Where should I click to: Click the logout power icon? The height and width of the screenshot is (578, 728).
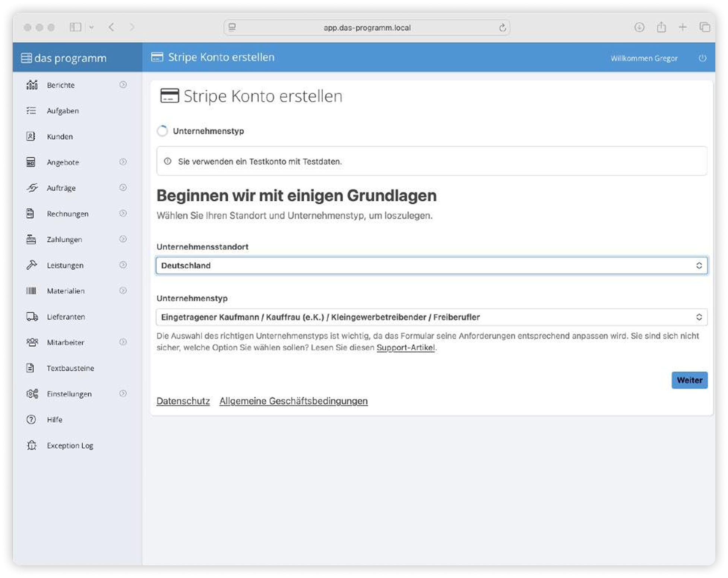click(702, 58)
